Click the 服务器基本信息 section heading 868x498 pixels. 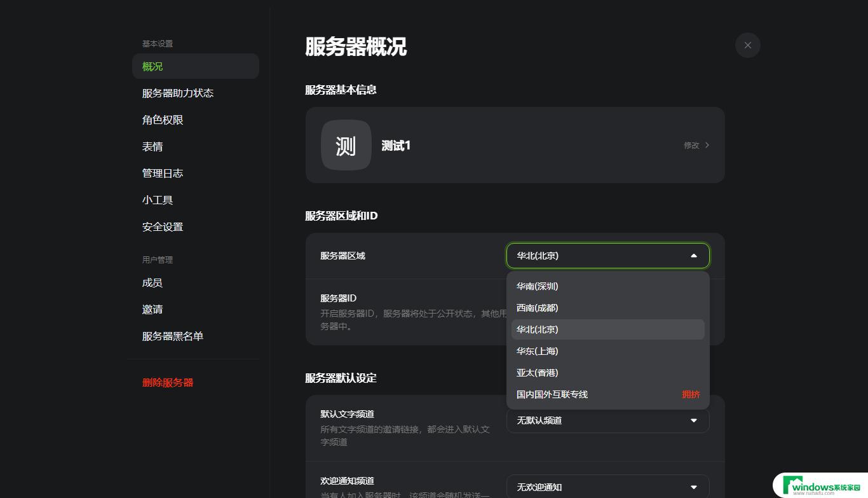tap(341, 90)
